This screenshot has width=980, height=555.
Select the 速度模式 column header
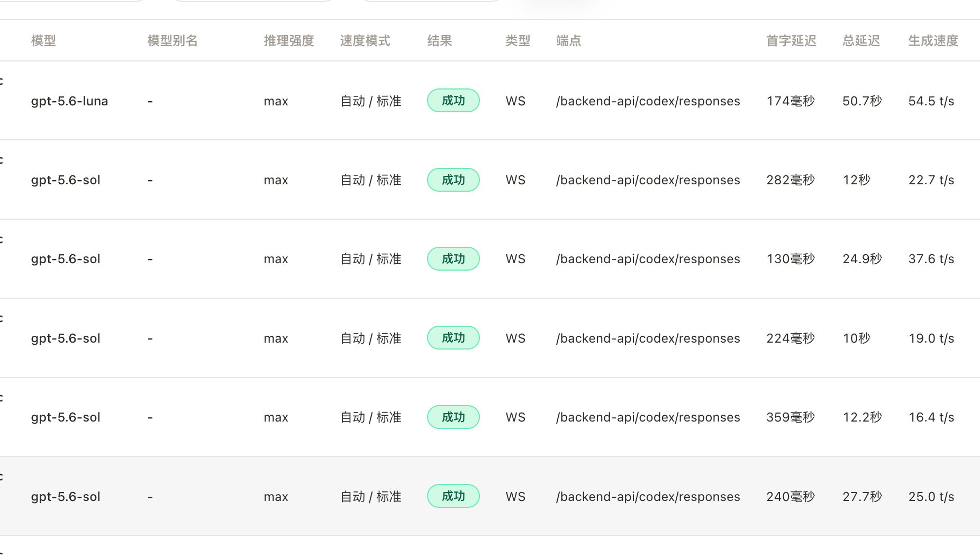click(x=365, y=41)
